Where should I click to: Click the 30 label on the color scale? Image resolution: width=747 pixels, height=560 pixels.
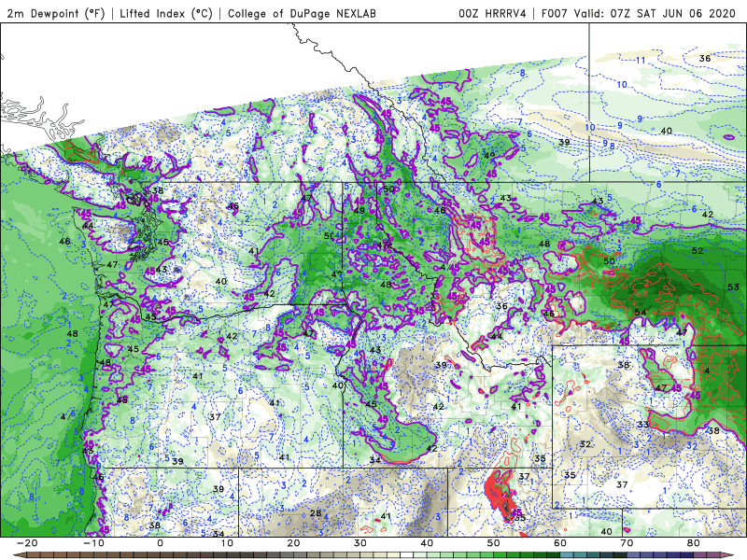click(x=360, y=543)
